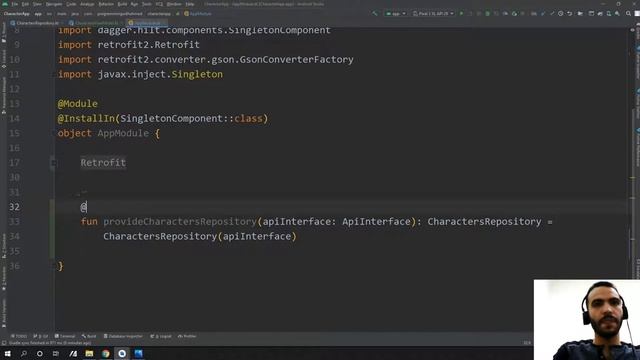
Task: Switch to the middle editor file tab
Action: point(96,23)
